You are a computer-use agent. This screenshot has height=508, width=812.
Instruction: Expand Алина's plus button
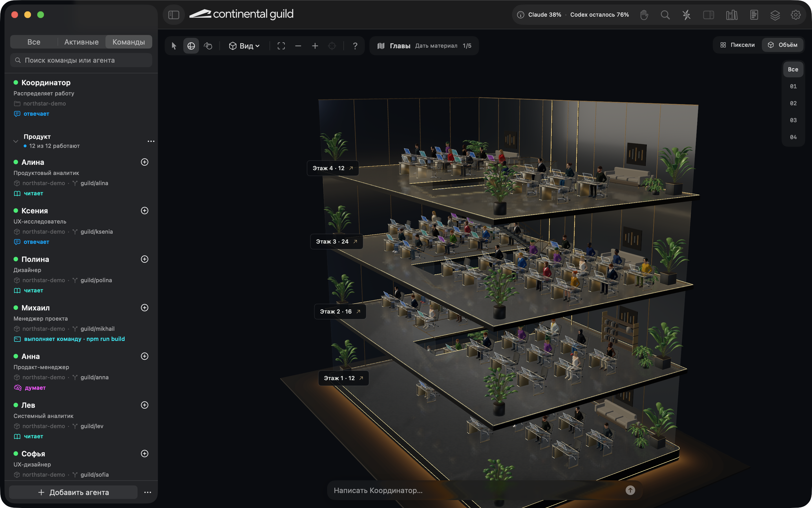click(x=145, y=162)
